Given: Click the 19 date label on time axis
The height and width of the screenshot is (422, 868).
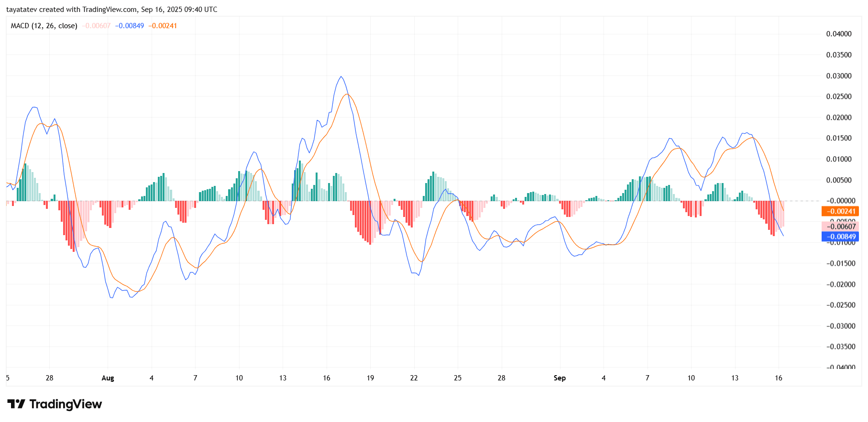Looking at the screenshot, I should point(370,378).
